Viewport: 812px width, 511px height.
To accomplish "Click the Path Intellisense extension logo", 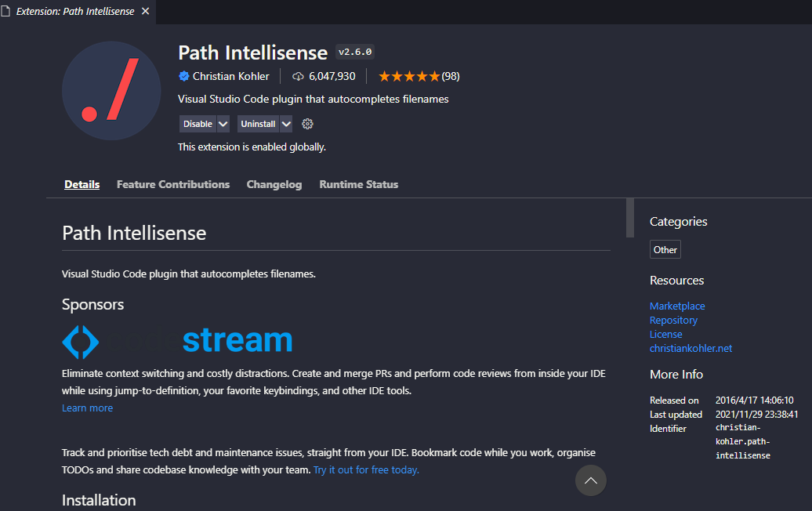I will 111,91.
